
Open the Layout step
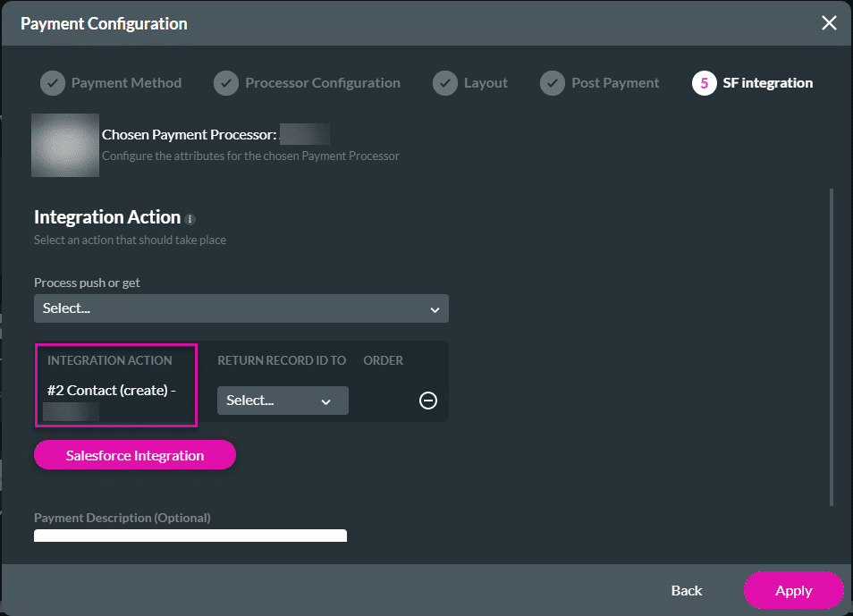tap(486, 83)
